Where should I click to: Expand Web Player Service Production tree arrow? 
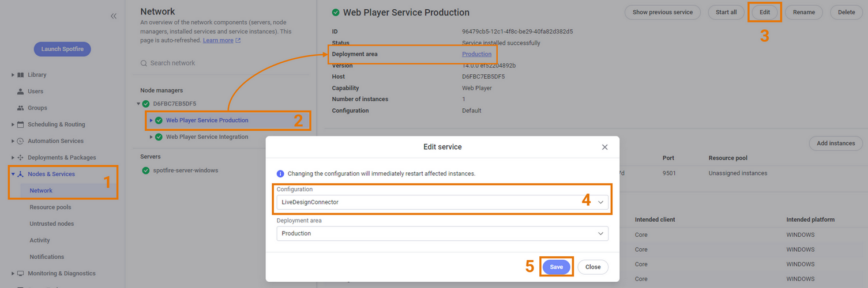[x=151, y=120]
